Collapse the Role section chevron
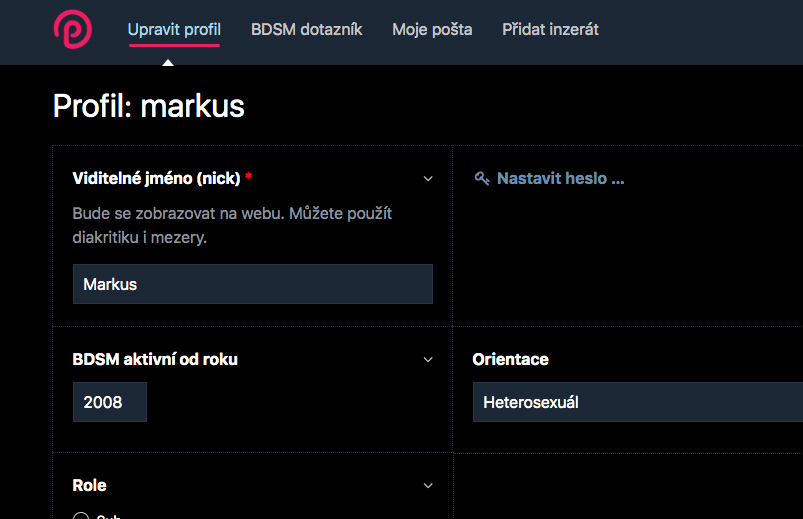The height and width of the screenshot is (519, 803). click(428, 486)
